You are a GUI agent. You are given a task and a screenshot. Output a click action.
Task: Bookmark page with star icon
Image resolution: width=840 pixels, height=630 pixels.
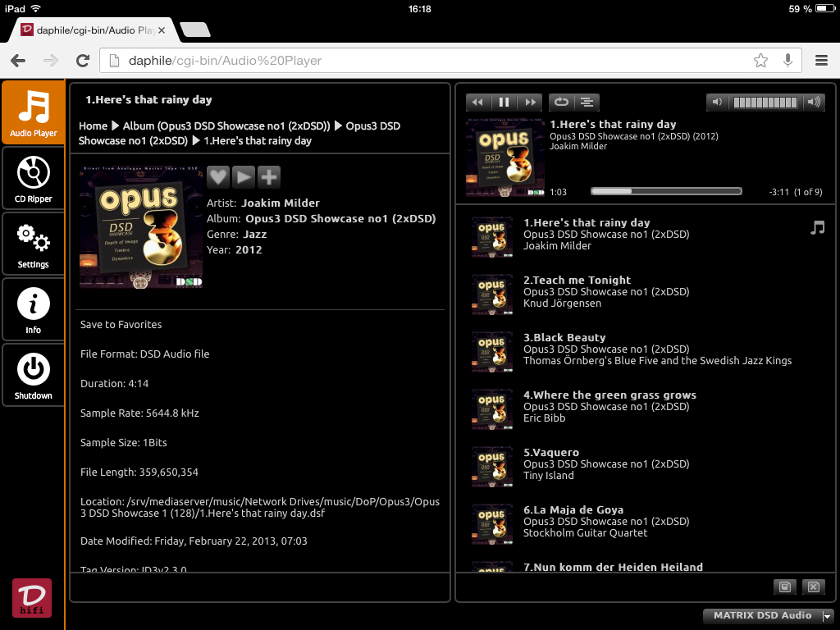coord(760,61)
